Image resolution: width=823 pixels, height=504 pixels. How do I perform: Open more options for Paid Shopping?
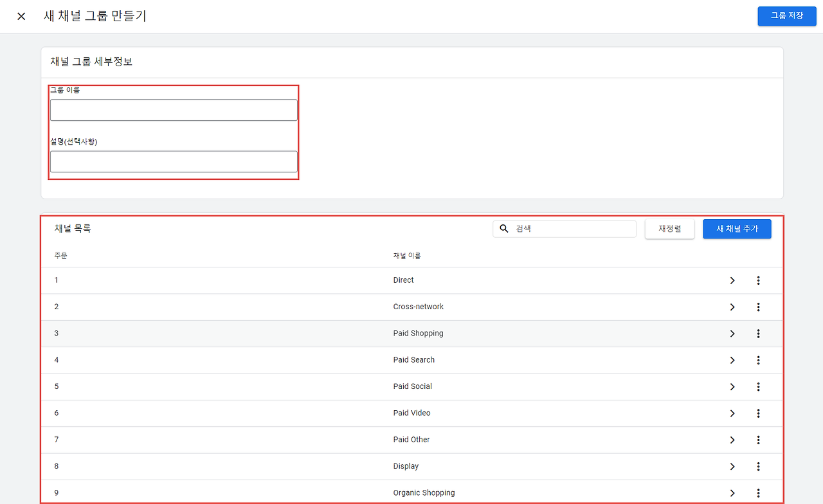[x=759, y=334]
